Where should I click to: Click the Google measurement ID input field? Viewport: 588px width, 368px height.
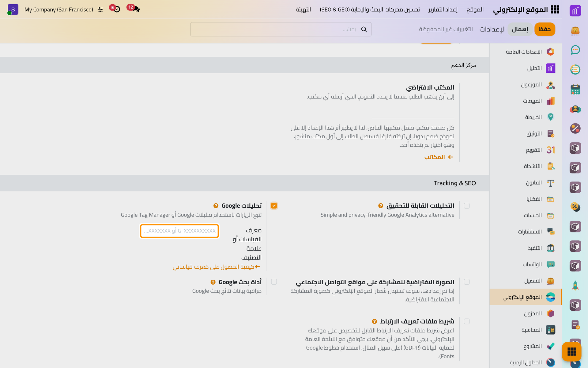tap(179, 231)
